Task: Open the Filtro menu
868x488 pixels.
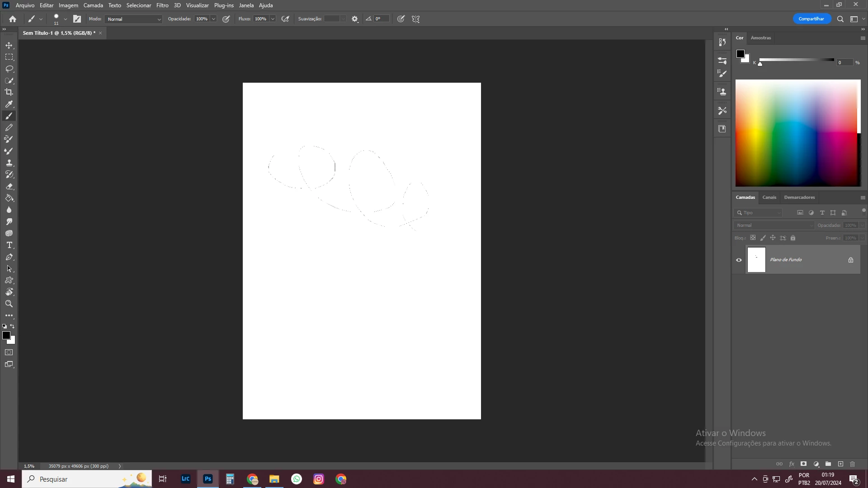Action: pos(162,5)
